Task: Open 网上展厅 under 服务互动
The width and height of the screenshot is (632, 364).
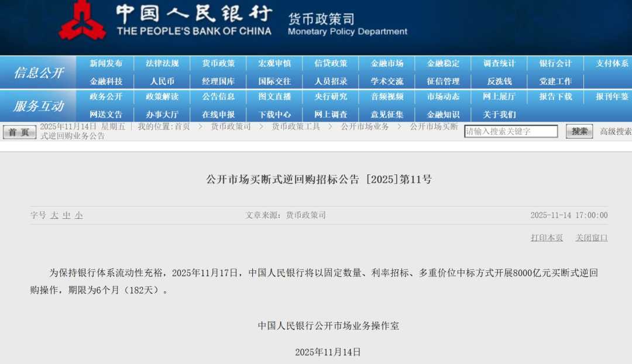Action: (x=499, y=97)
